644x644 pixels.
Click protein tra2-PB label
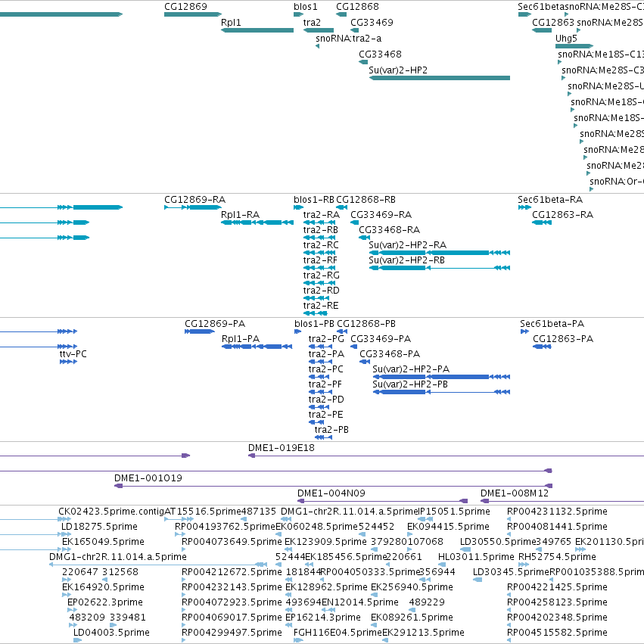[x=331, y=430]
